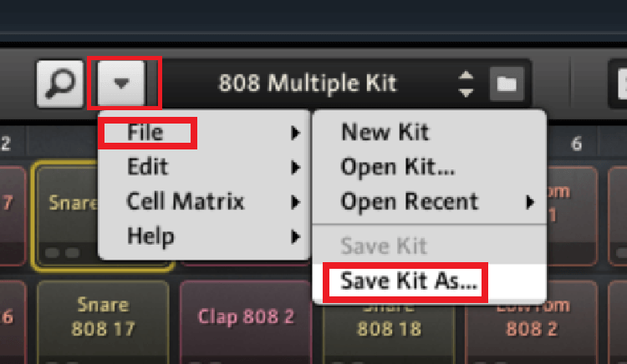This screenshot has height=364, width=627.
Task: Open the folder browse icon
Action: point(507,83)
